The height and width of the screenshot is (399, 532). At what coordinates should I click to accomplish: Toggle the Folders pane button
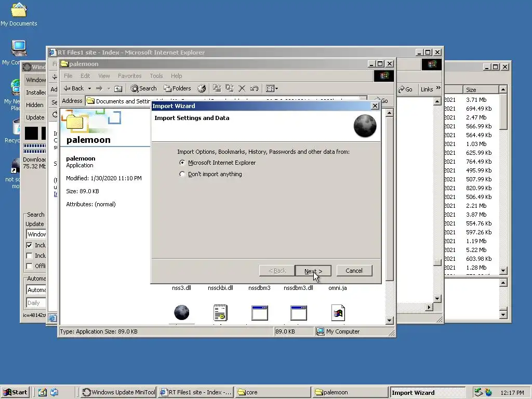pos(177,88)
